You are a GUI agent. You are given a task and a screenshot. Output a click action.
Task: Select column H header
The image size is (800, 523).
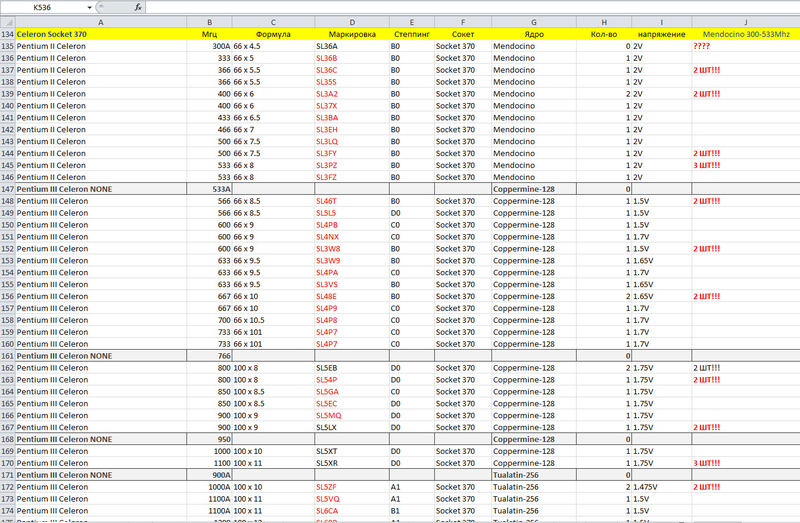coord(604,22)
